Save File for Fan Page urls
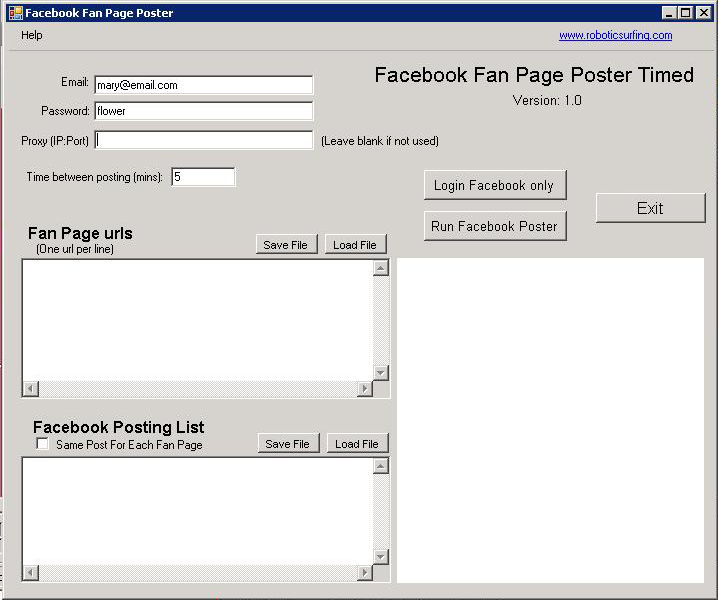This screenshot has width=718, height=600. pyautogui.click(x=286, y=245)
